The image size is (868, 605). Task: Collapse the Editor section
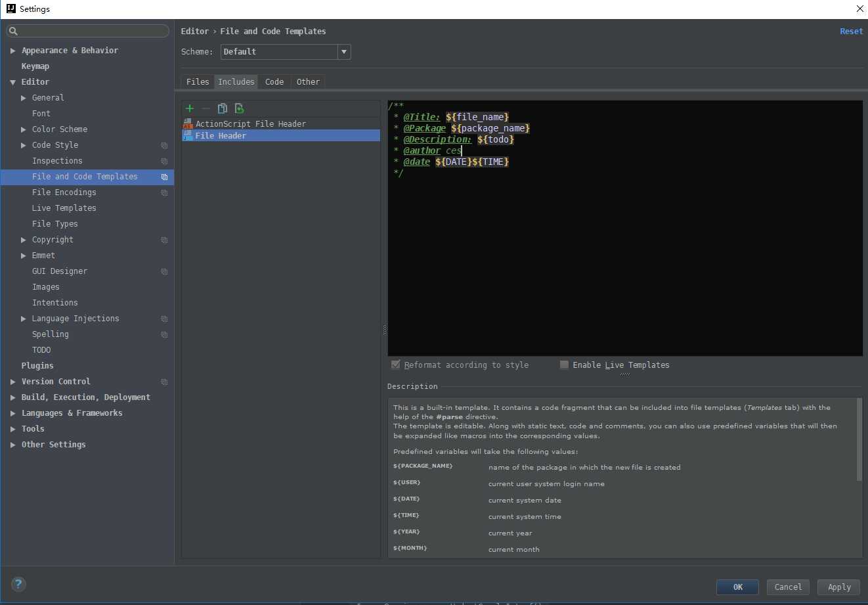coord(12,82)
